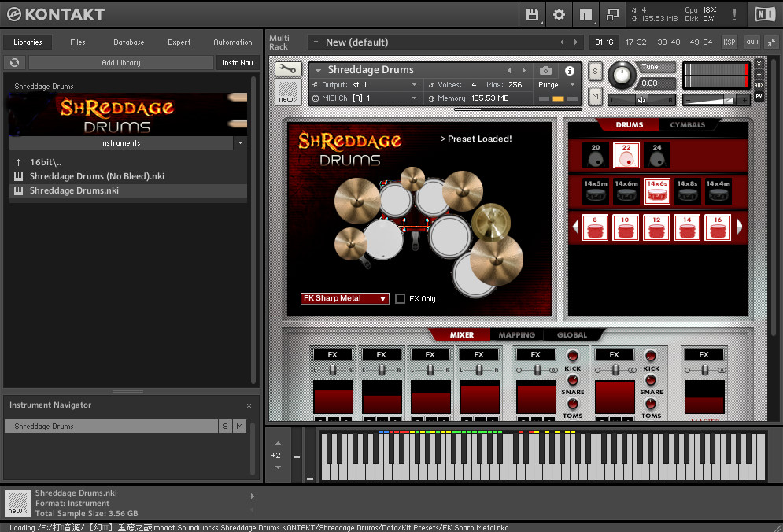Expand the info pane arrow
The width and height of the screenshot is (783, 532).
252,496
